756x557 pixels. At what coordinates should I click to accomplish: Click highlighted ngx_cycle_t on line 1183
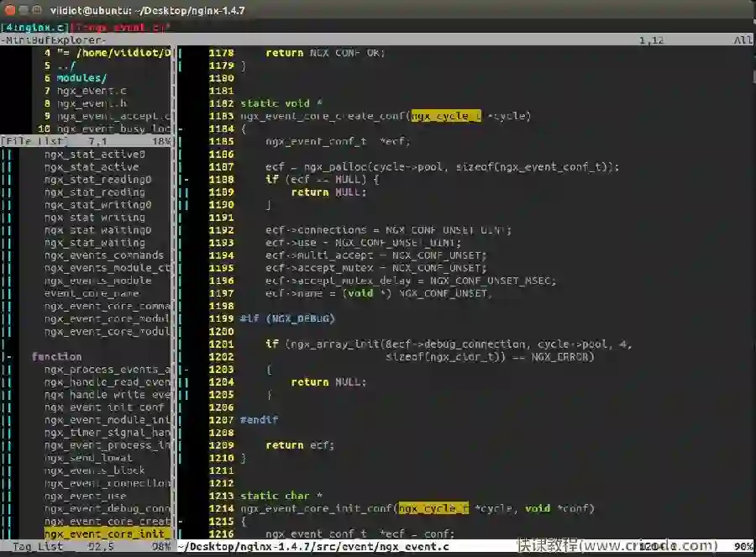[445, 116]
